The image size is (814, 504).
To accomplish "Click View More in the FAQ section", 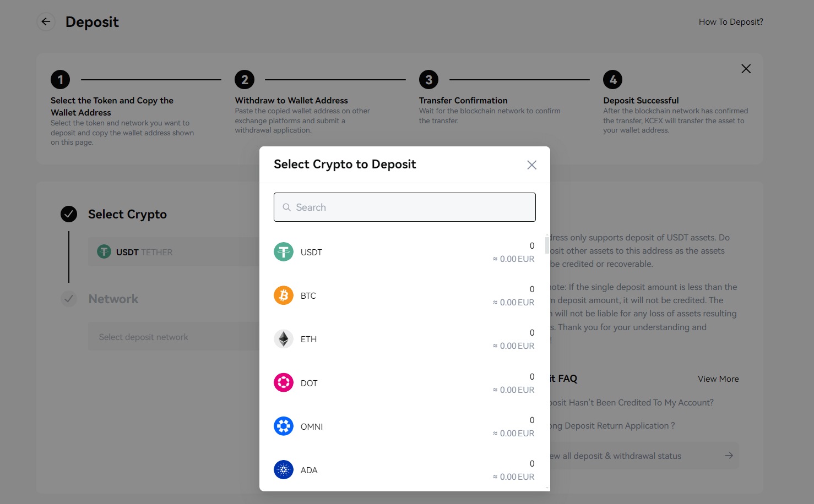I will pos(718,379).
